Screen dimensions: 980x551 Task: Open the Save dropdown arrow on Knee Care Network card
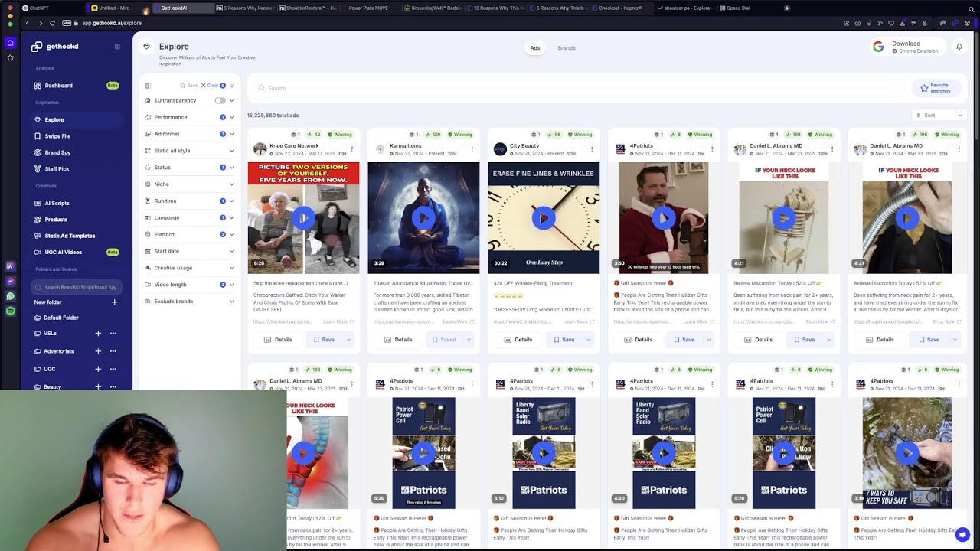348,340
